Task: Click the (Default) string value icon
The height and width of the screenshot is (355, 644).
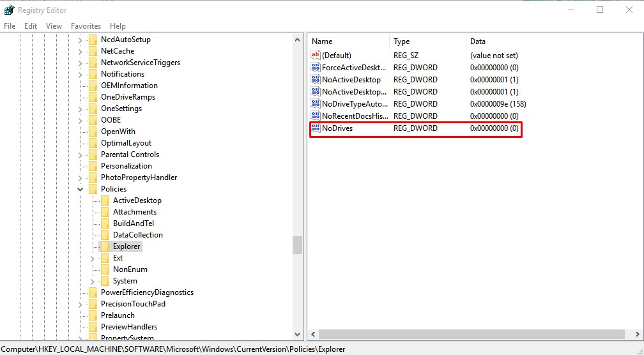Action: (x=316, y=55)
